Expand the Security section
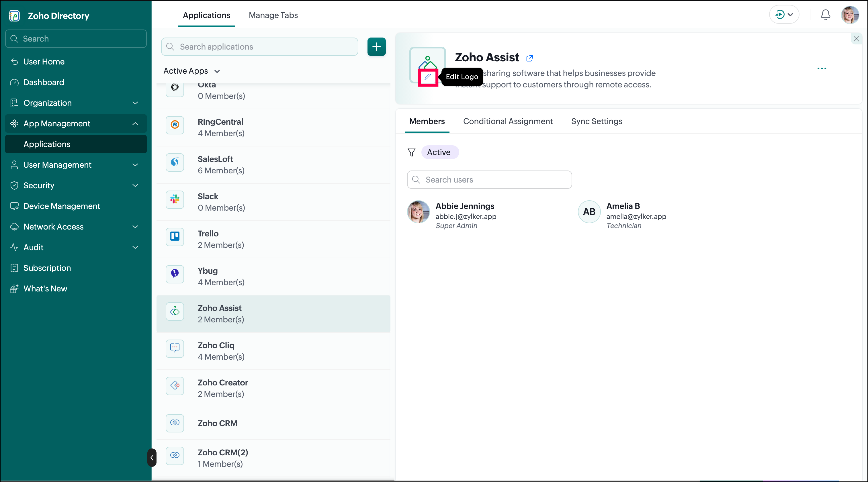868x482 pixels. [76, 185]
